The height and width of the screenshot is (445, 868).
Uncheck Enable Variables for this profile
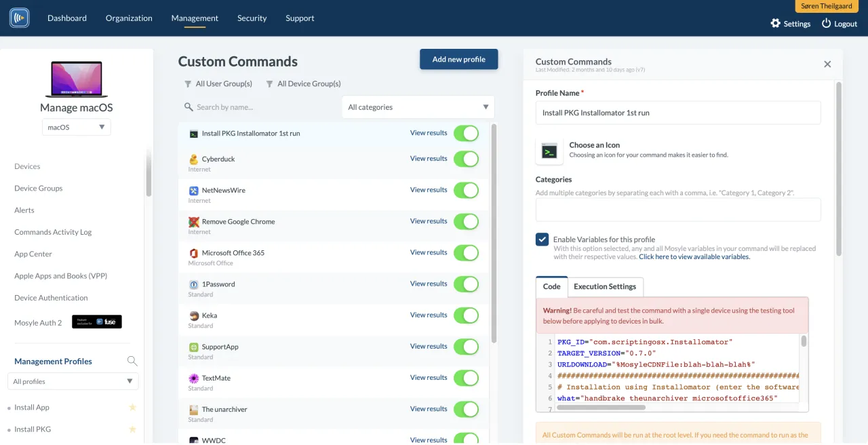click(542, 239)
